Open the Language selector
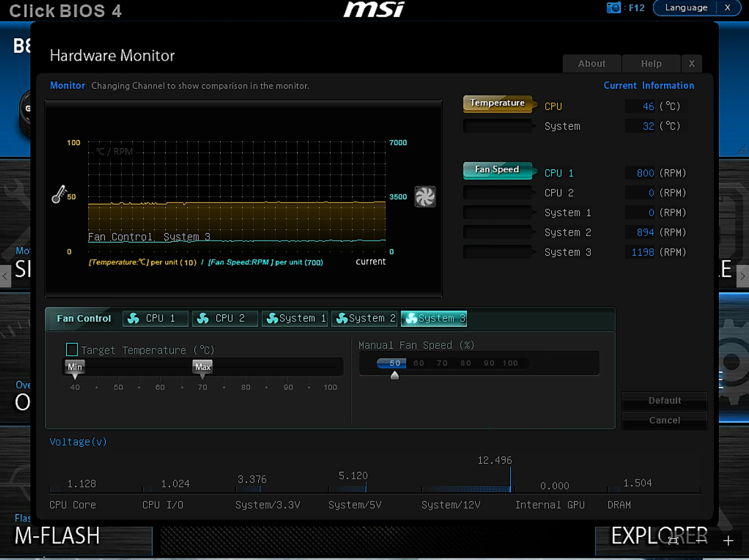749x560 pixels. coord(686,7)
